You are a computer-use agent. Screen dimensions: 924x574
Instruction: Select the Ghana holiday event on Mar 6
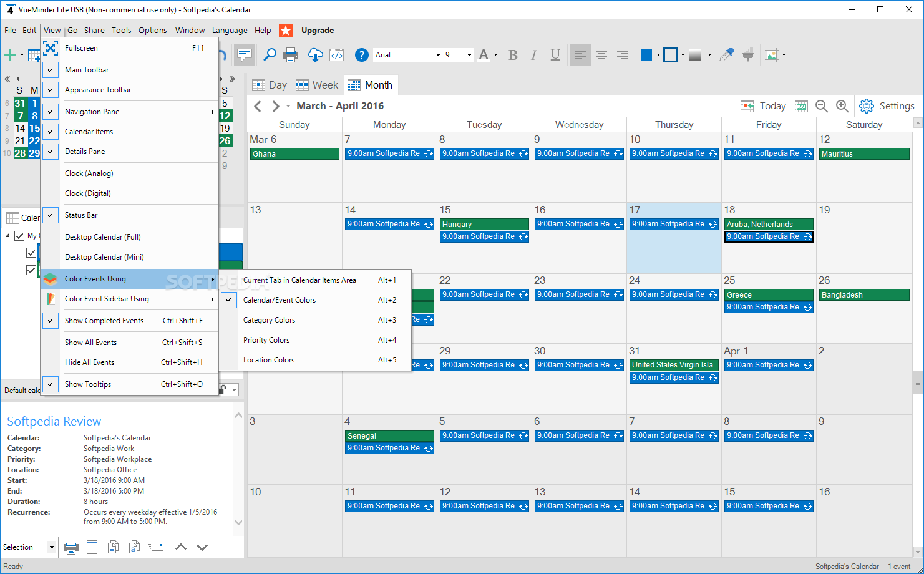(x=294, y=153)
